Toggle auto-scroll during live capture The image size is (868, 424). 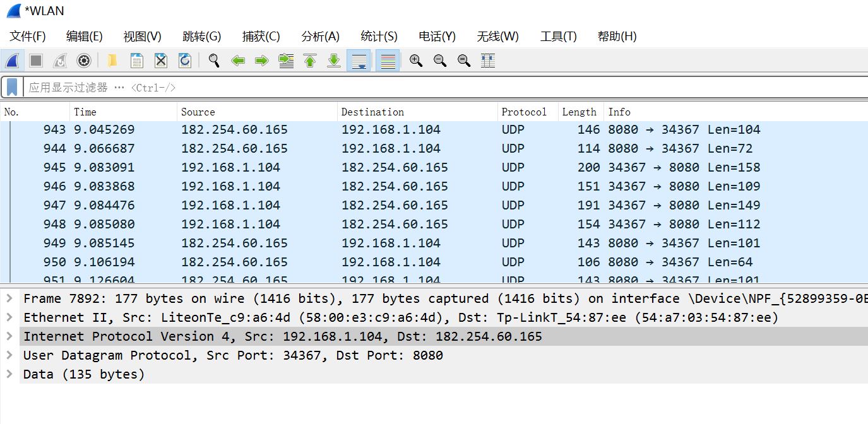[359, 61]
